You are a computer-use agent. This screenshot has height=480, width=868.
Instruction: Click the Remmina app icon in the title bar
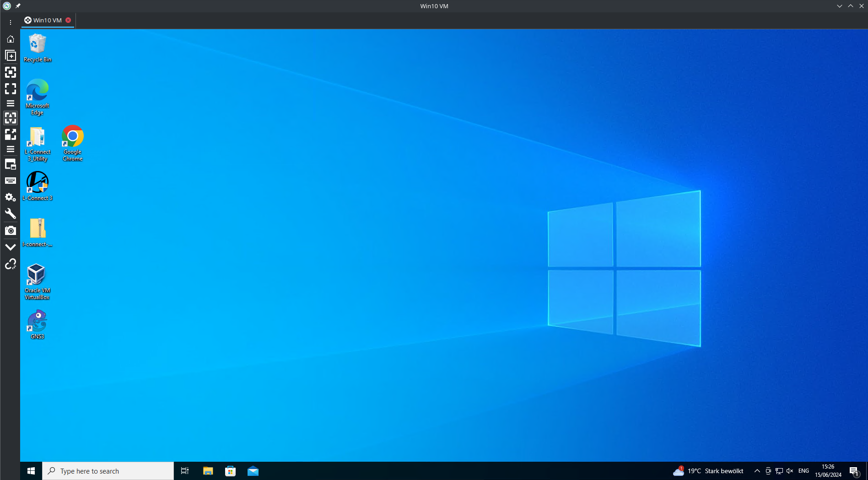coord(6,6)
